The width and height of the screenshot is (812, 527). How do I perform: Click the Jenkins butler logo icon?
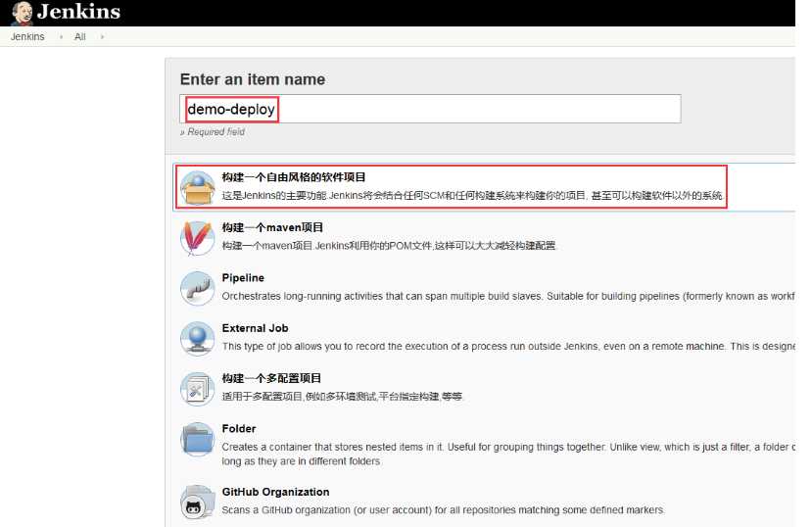pyautogui.click(x=22, y=13)
